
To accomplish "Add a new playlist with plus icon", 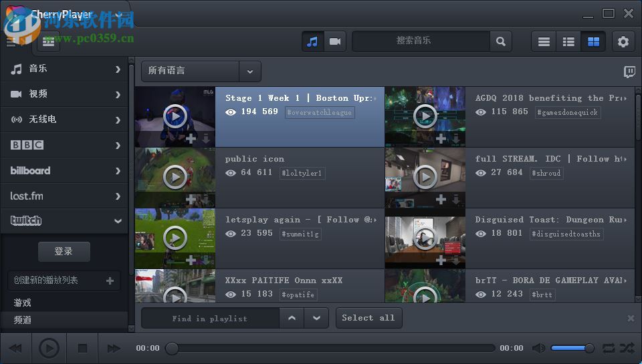I will coord(110,281).
